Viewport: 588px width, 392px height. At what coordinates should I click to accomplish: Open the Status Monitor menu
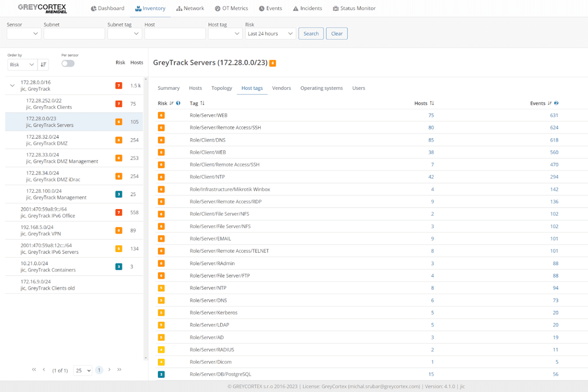pyautogui.click(x=354, y=8)
